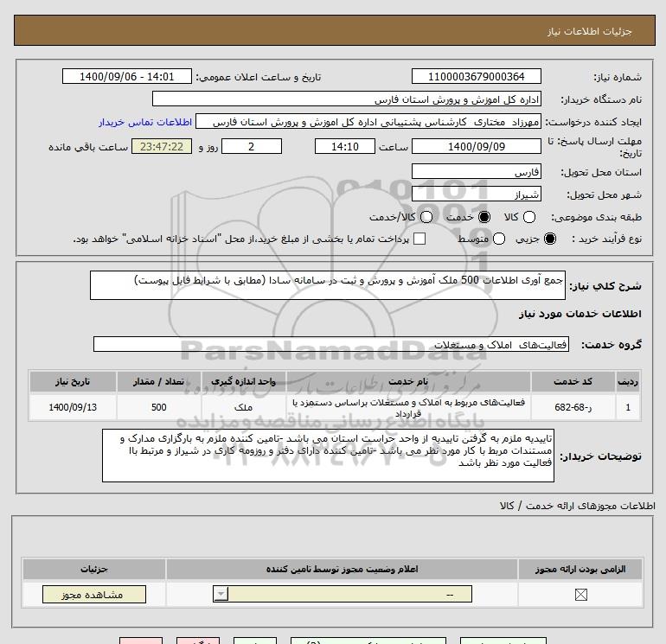Click the تعداد / مقدار column header

tap(159, 381)
